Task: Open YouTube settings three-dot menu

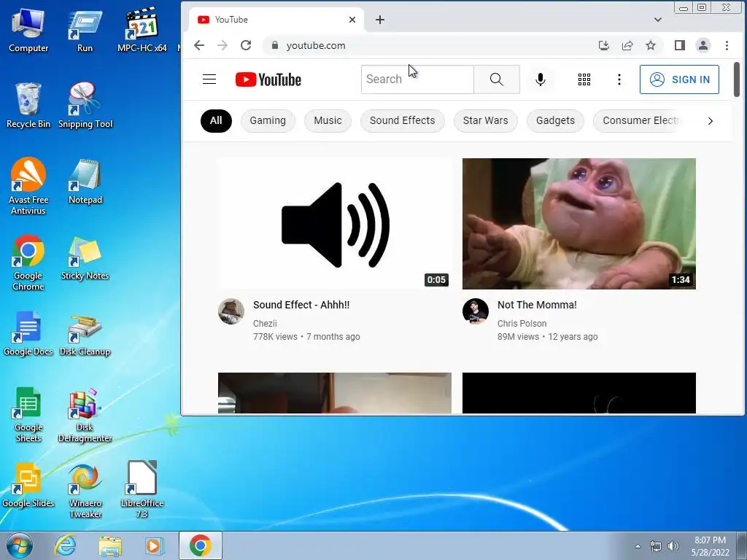Action: point(619,79)
